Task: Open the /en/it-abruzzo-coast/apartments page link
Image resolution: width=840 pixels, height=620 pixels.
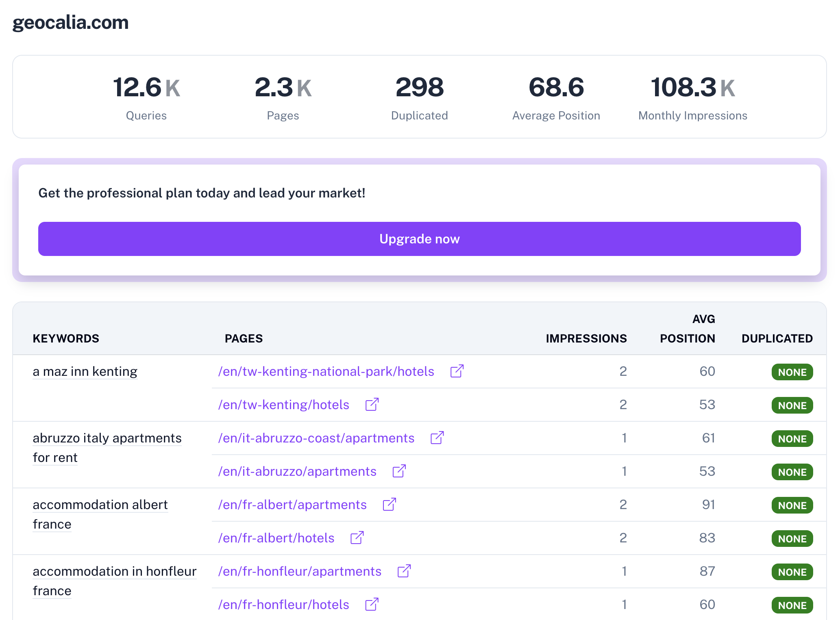Action: pyautogui.click(x=316, y=438)
